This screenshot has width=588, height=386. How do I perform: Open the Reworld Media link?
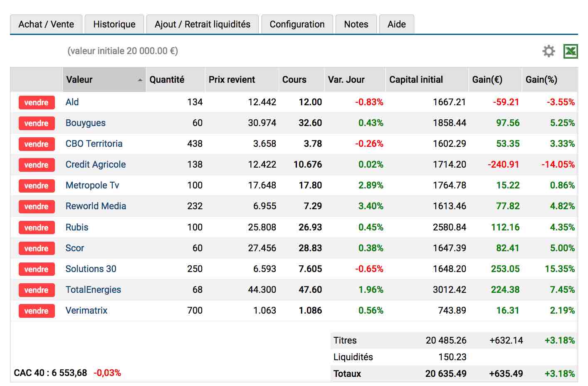click(96, 206)
